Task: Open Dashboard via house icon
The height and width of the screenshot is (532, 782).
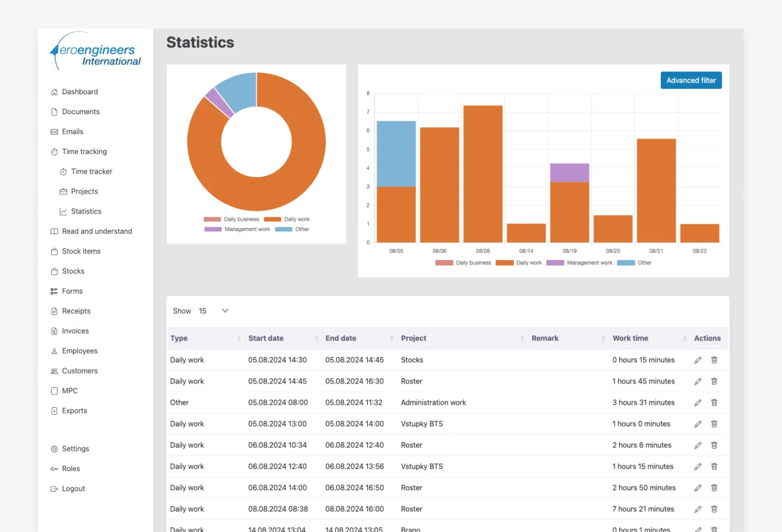Action: (54, 92)
